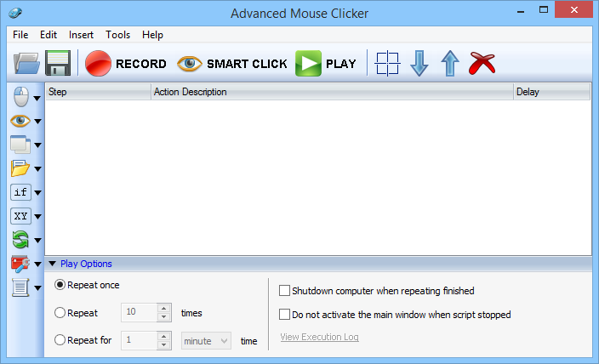Expand dropdown arrow beside 'if' icon
Screen dimensions: 599x364
pyautogui.click(x=37, y=193)
